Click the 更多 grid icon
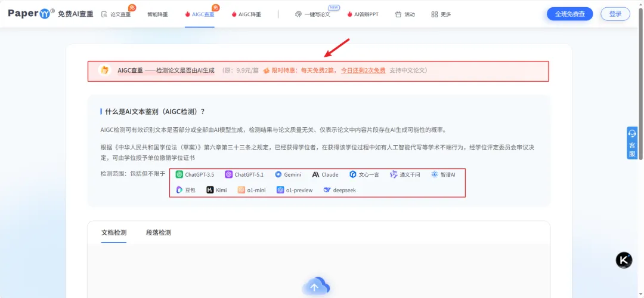 434,14
